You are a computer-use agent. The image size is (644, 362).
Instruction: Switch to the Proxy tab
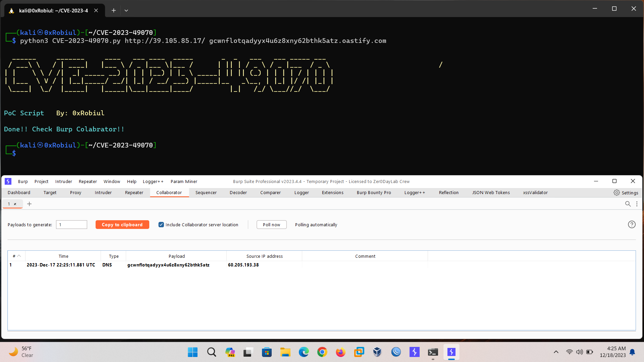click(x=75, y=193)
